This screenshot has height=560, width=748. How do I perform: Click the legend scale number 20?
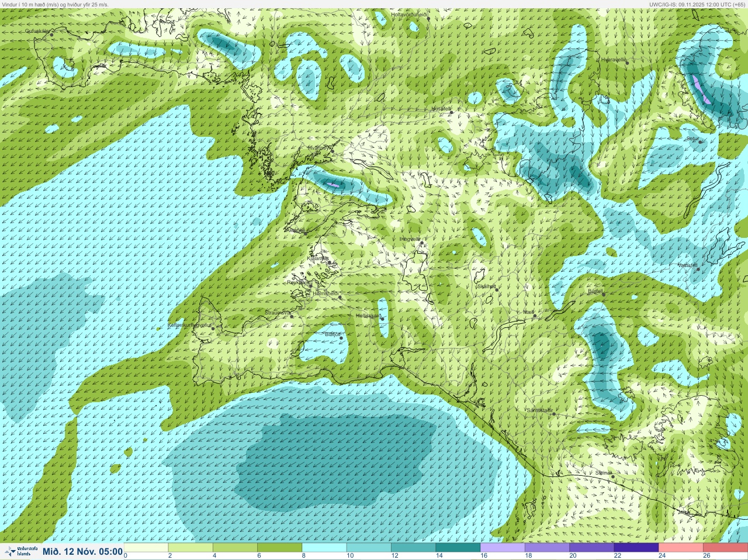tap(572, 556)
